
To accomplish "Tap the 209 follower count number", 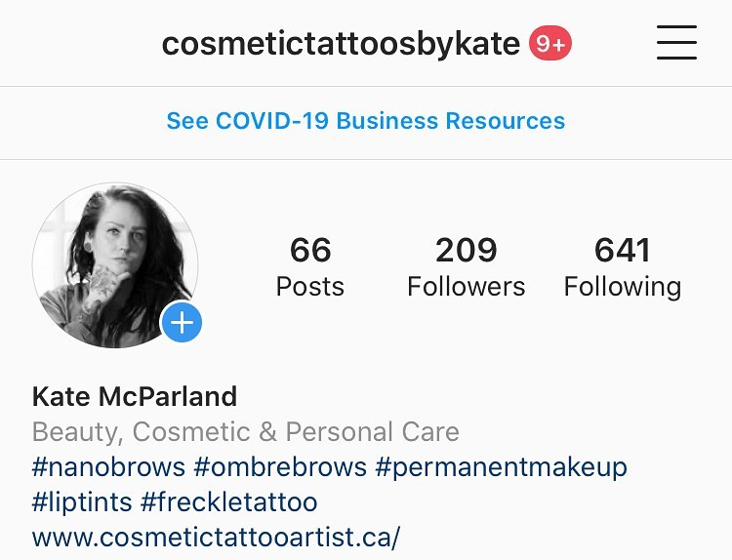I will point(467,251).
